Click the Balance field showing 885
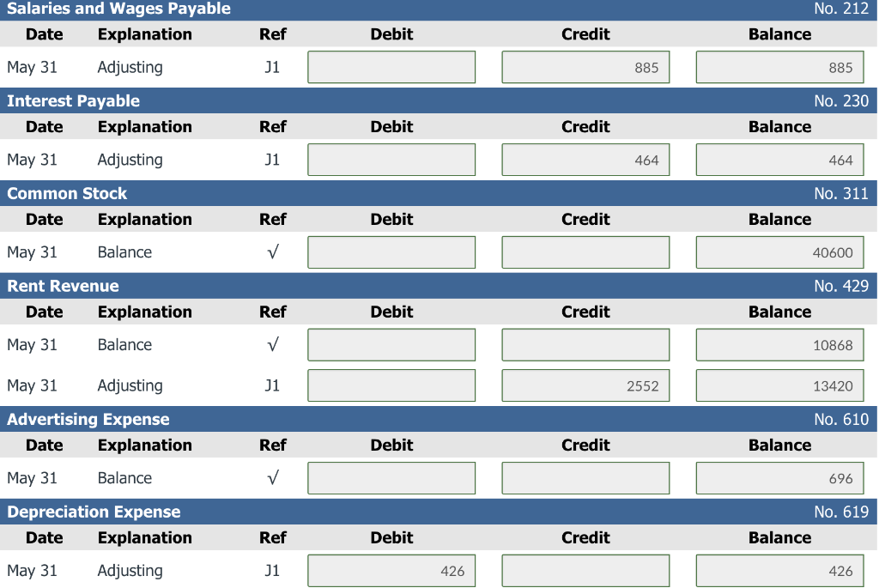This screenshot has width=879, height=588. 779,66
